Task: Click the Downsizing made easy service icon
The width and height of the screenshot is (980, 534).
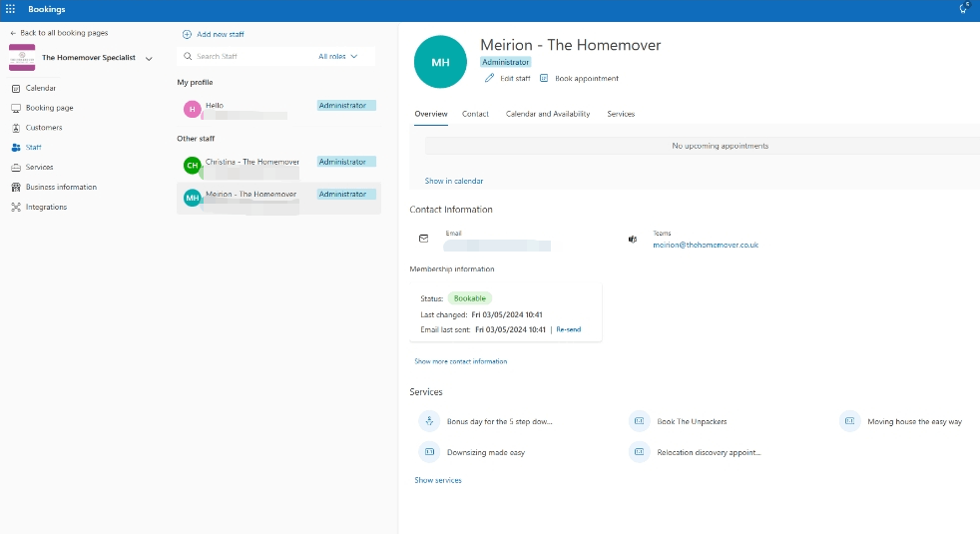Action: point(429,452)
